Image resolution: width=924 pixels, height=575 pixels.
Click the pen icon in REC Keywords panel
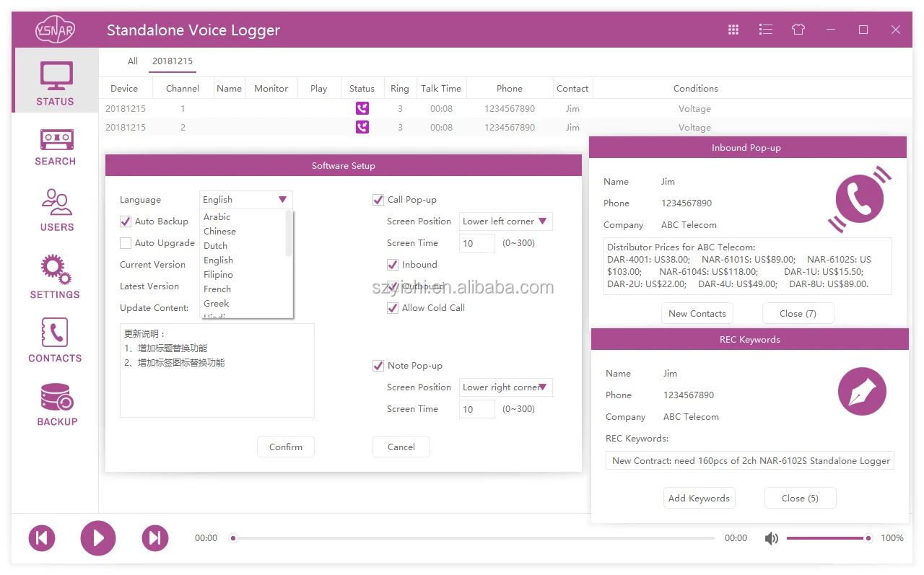(862, 391)
